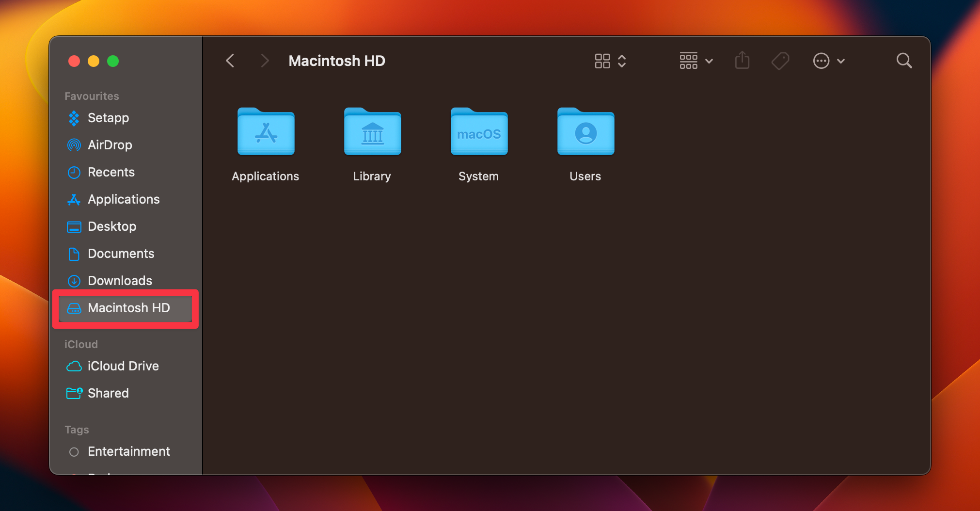
Task: Open the Shared iCloud item
Action: tap(108, 393)
